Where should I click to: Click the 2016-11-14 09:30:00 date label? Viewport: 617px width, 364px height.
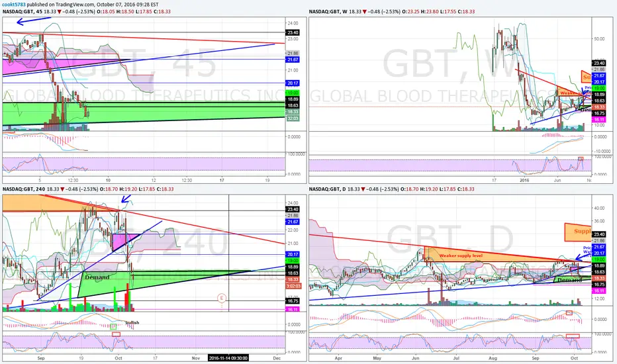coord(228,358)
